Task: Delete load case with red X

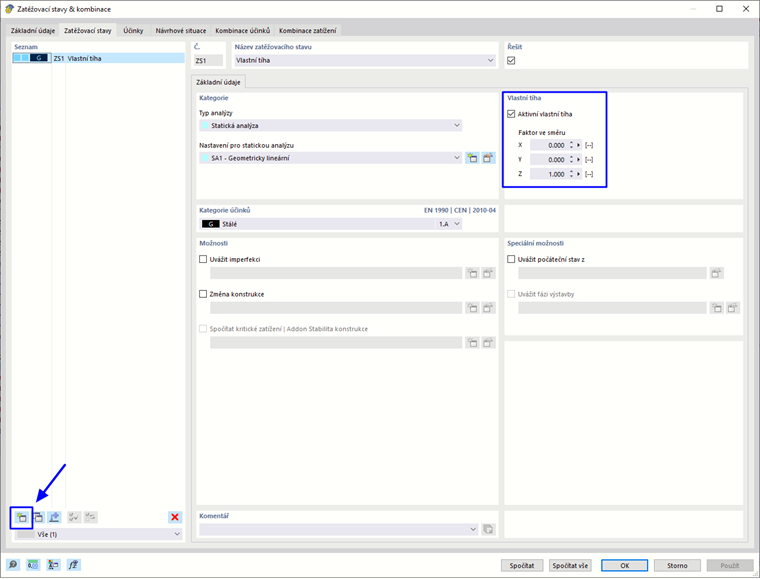Action: click(175, 517)
